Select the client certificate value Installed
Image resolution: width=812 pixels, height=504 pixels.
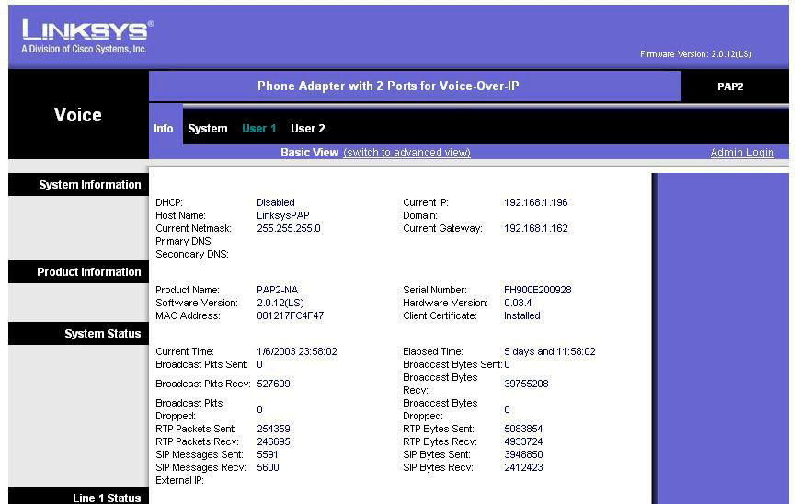(x=522, y=316)
